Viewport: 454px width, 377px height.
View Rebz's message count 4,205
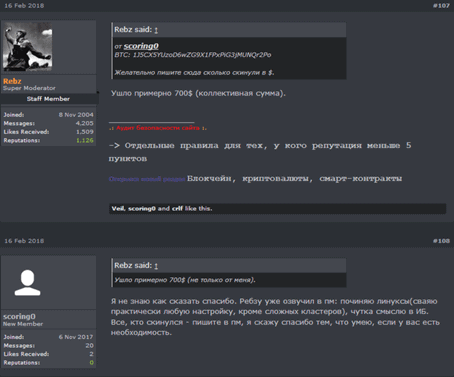(85, 123)
